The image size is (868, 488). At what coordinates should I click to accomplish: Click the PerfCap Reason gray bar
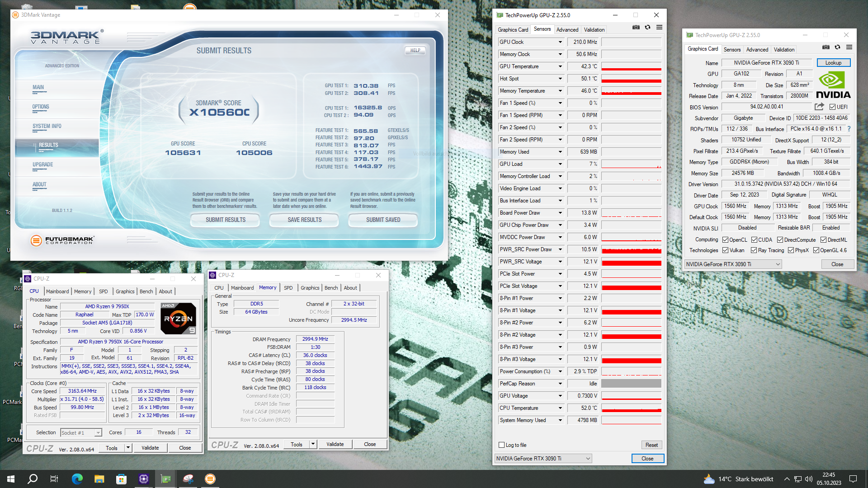coord(631,384)
